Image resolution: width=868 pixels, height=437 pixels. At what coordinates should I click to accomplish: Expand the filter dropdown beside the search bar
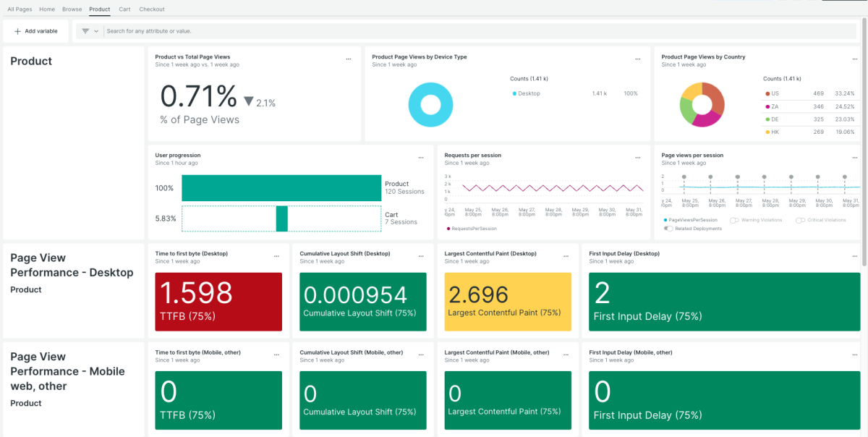point(90,31)
